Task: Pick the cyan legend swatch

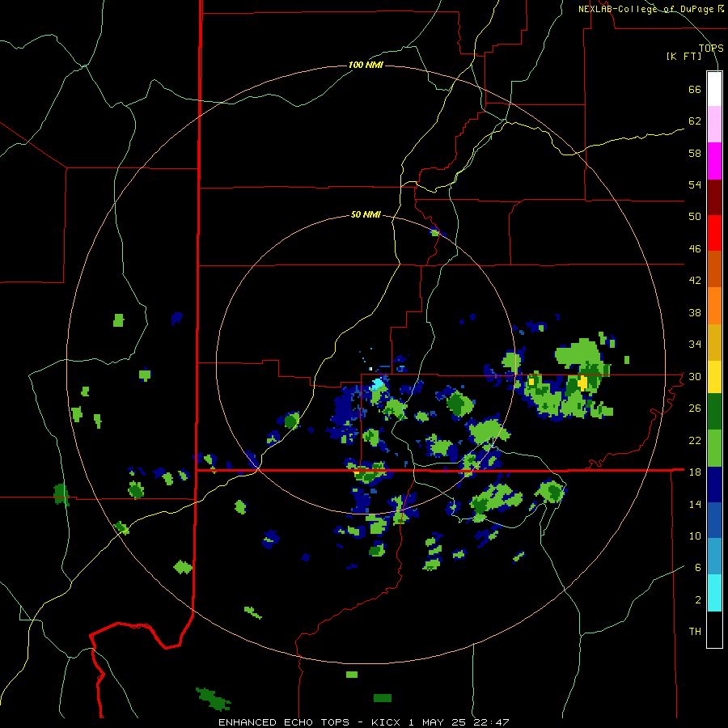Action: (x=714, y=593)
